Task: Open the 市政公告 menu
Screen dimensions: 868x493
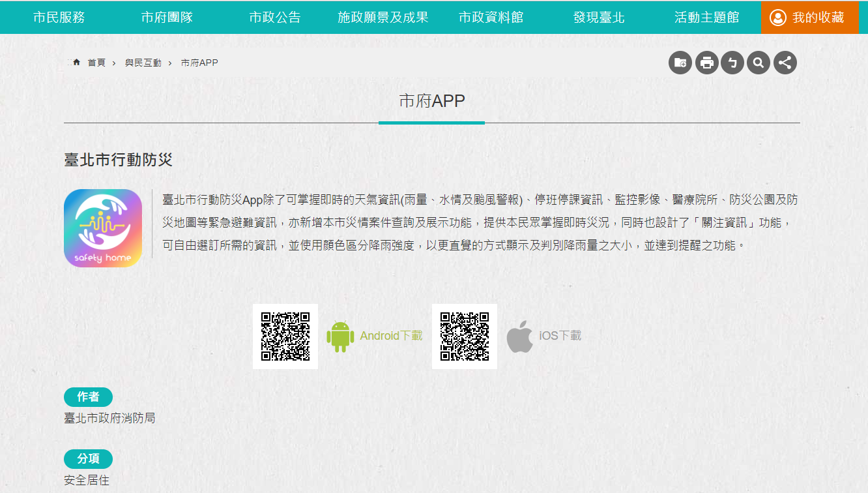Action: (275, 18)
